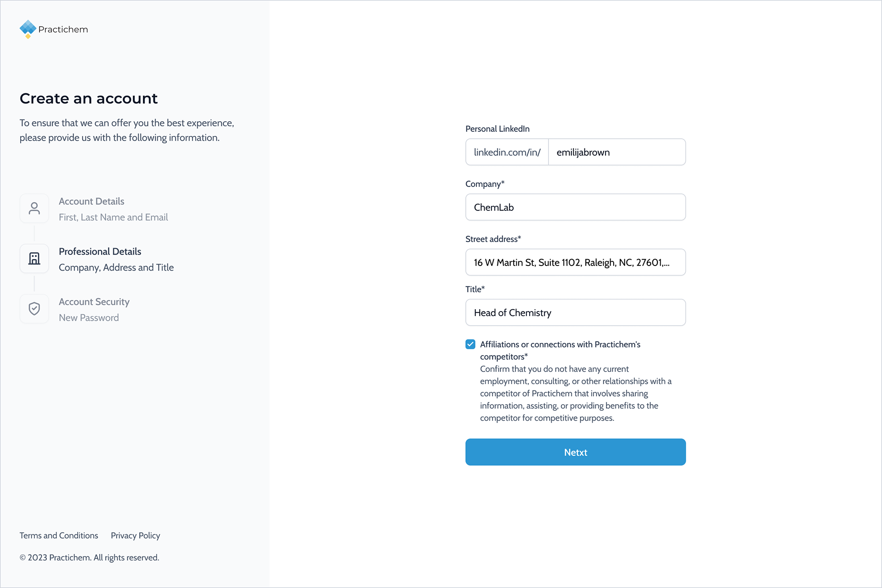Focus the Company field containing ChemLab
The image size is (882, 588).
tap(576, 207)
